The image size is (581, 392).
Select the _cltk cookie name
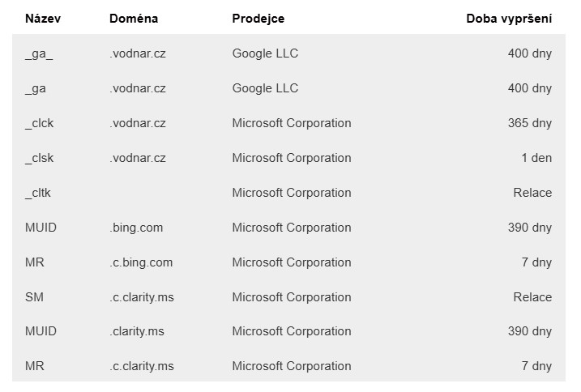click(x=38, y=193)
